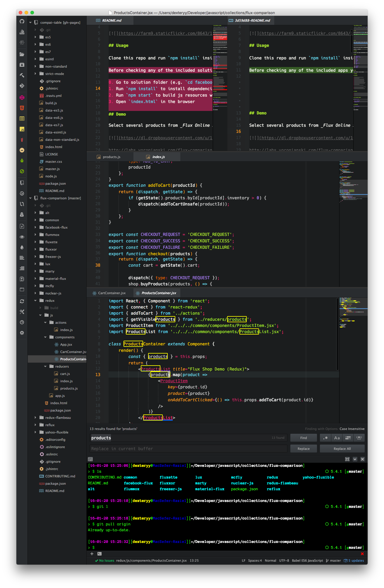Toggle the search only in selection option
384x588 pixels.
coord(348,438)
